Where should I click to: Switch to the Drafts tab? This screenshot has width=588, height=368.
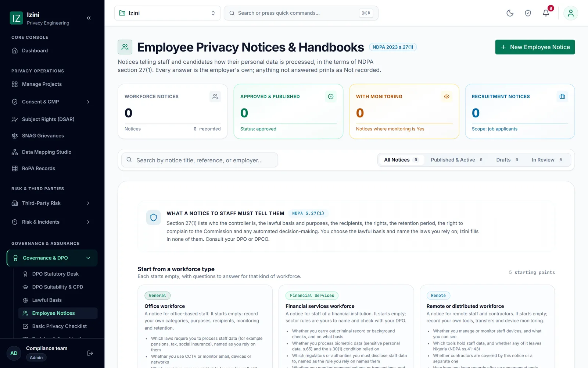point(507,160)
